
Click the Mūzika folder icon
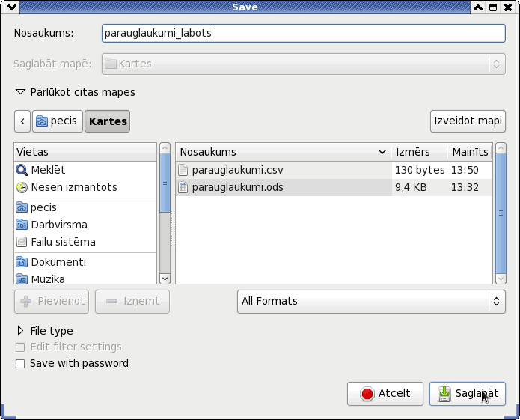pyautogui.click(x=22, y=279)
